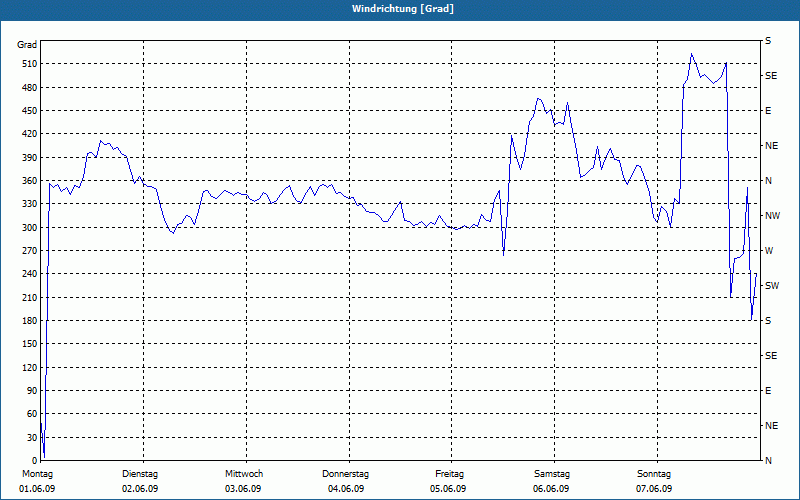Image resolution: width=800 pixels, height=500 pixels.
Task: Click the 240 value on the degree axis
Action: click(x=29, y=274)
